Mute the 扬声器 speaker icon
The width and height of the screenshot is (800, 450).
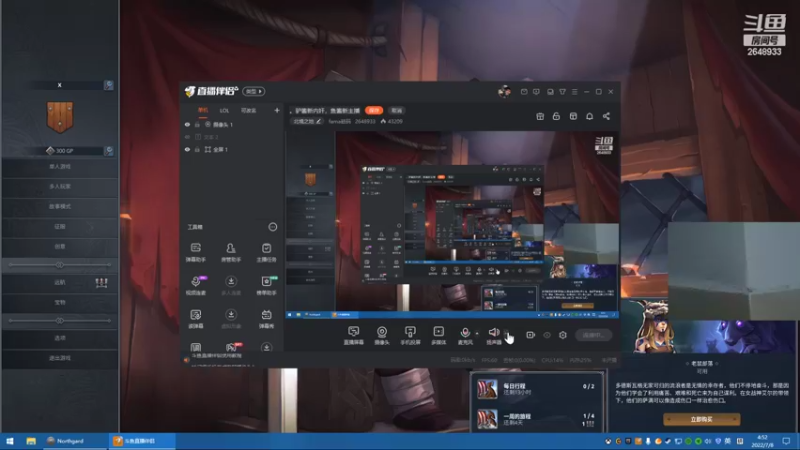[493, 335]
